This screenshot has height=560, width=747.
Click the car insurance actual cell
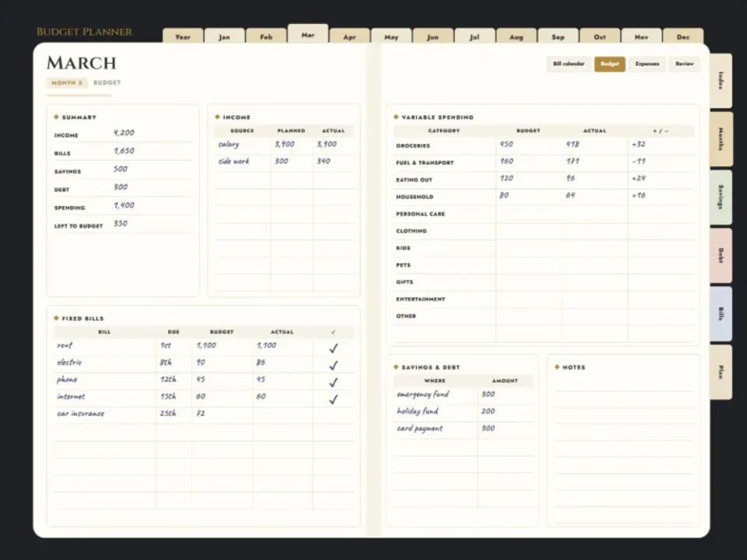pos(282,415)
